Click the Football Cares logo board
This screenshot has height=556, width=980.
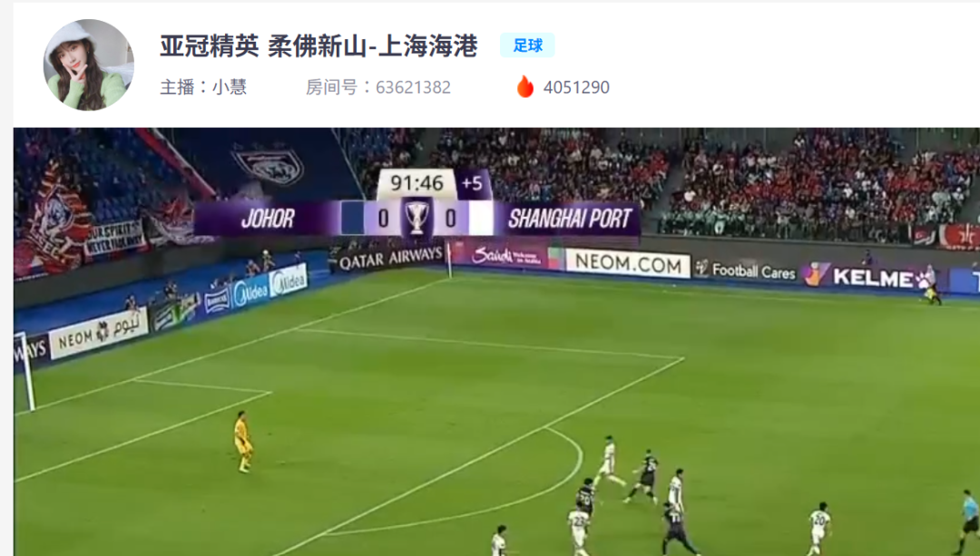tap(746, 270)
